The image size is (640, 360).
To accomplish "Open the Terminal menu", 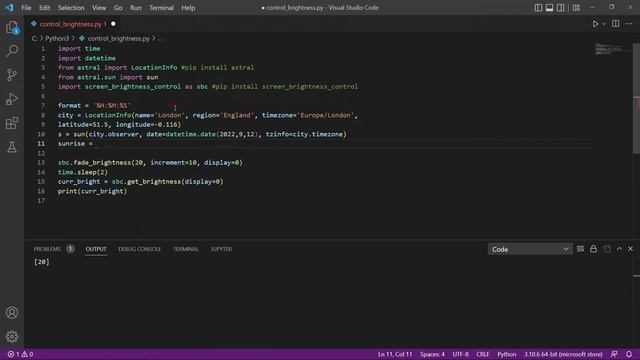I will [161, 8].
